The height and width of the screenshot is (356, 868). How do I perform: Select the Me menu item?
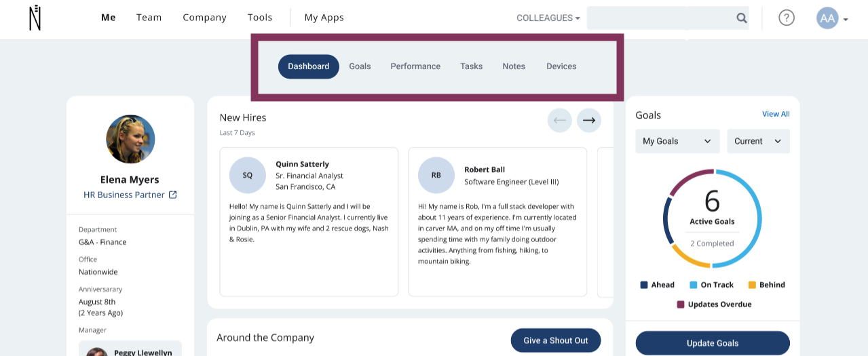[x=109, y=18]
